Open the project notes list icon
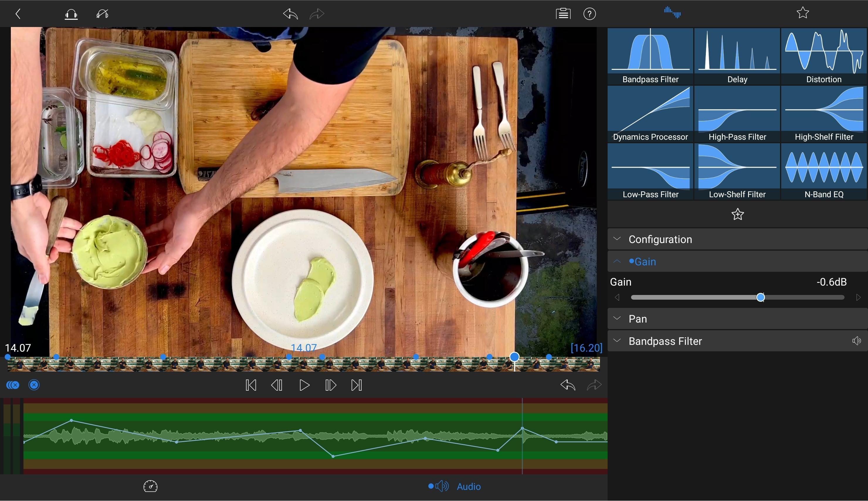Viewport: 868px width, 501px height. point(563,14)
